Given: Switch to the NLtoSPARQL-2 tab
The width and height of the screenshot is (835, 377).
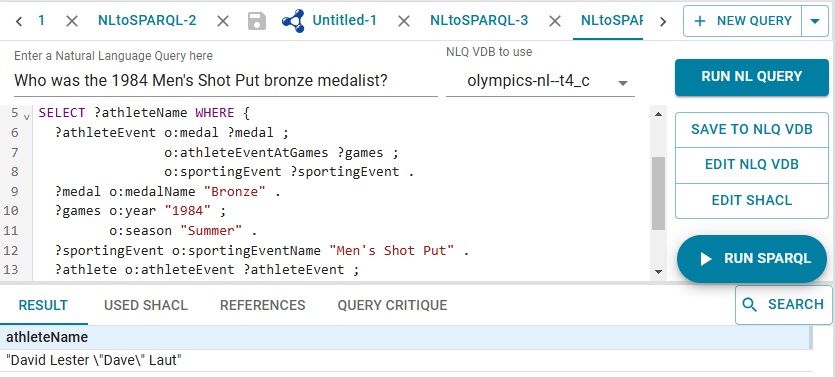Looking at the screenshot, I should pyautogui.click(x=147, y=21).
